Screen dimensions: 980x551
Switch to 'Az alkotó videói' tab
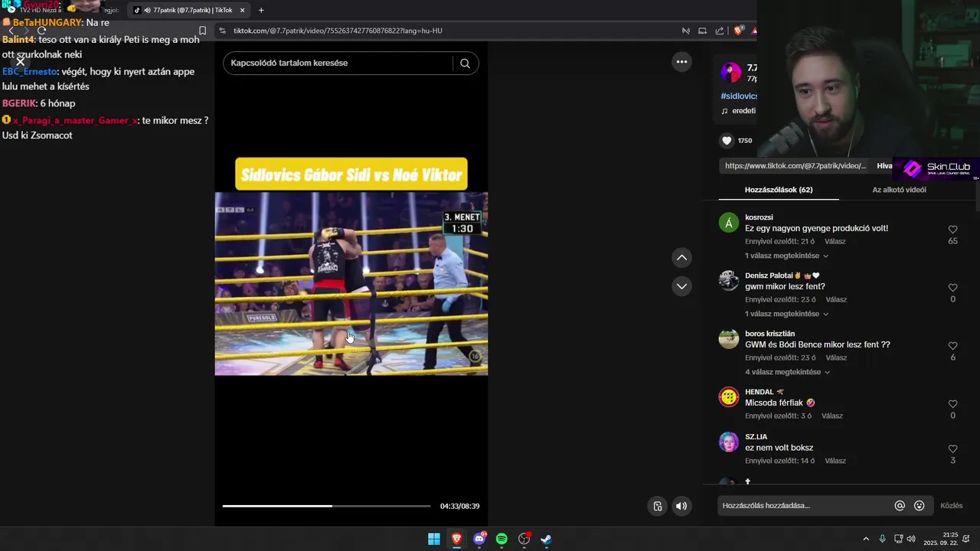899,190
